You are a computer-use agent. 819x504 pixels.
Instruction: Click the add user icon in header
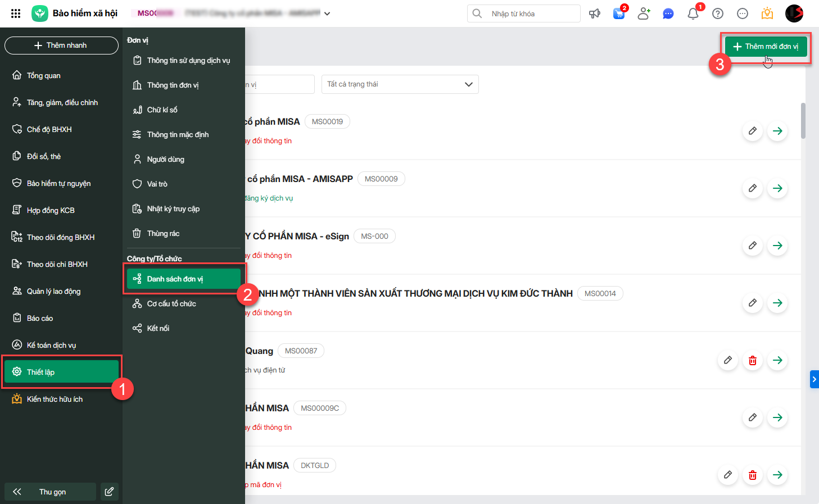644,13
